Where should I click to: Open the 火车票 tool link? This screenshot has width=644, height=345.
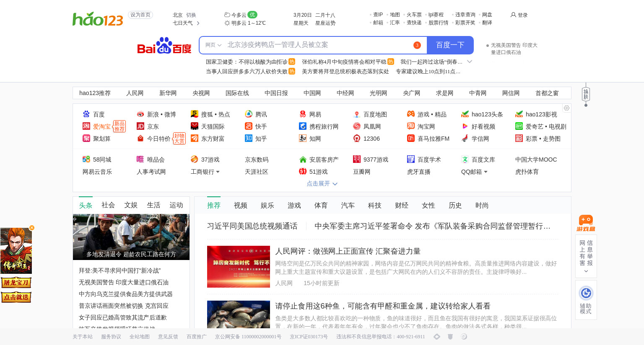click(414, 15)
